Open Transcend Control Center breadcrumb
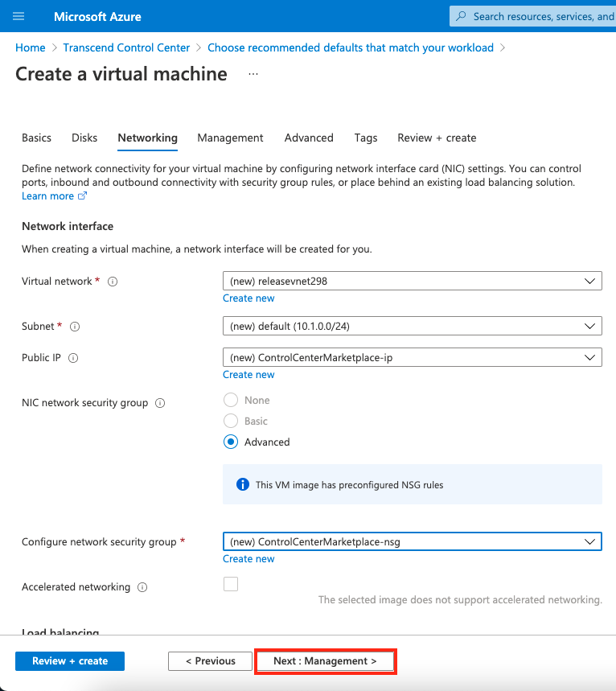This screenshot has height=691, width=616. coord(126,47)
